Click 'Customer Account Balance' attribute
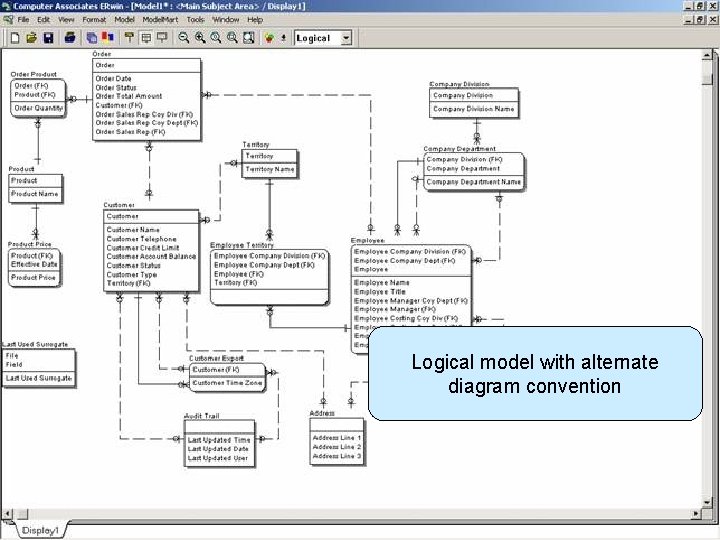Screen dimensions: 720x540 (x=151, y=257)
